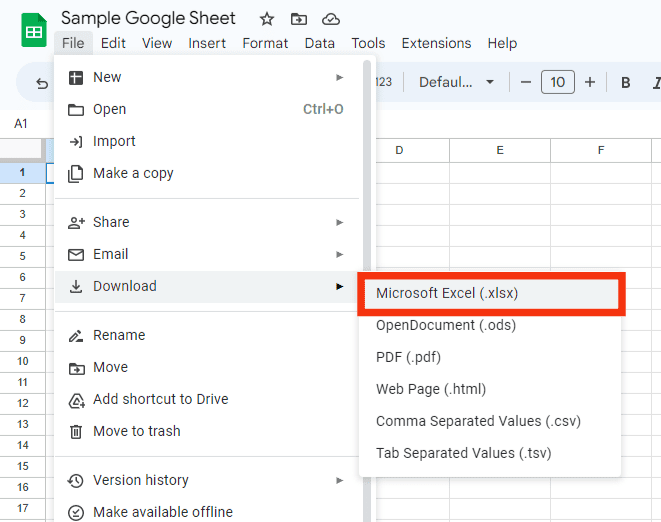Download as Microsoft Excel (.xlsx)
661x522 pixels.
[492, 293]
